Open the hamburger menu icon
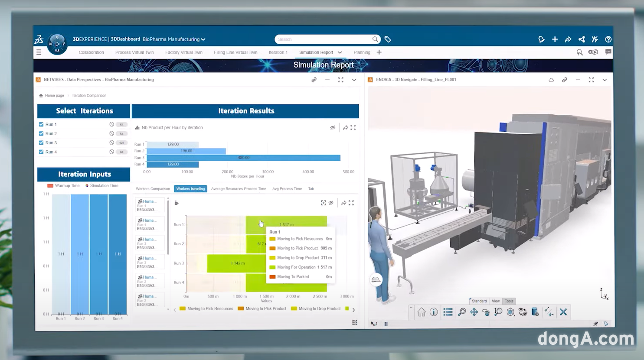This screenshot has width=644, height=360. pos(39,52)
